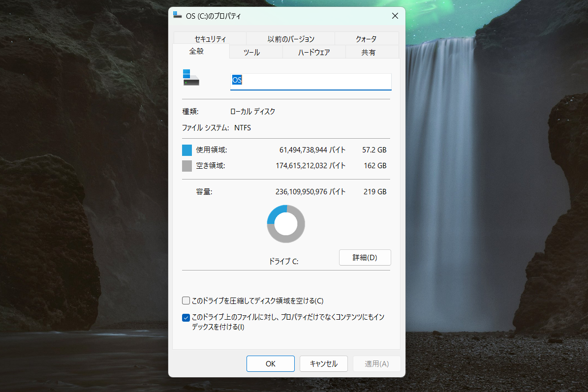Click the 空き領域: label
The width and height of the screenshot is (588, 392).
[x=211, y=166]
